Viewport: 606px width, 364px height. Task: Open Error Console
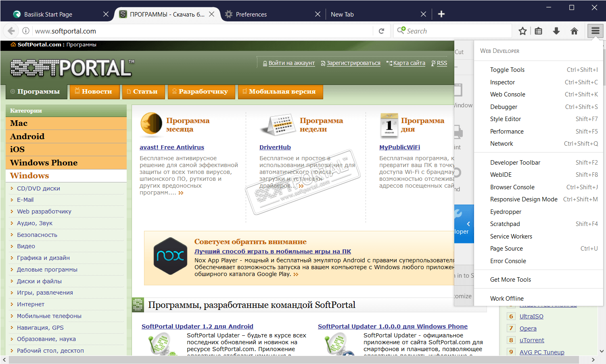pos(539,261)
